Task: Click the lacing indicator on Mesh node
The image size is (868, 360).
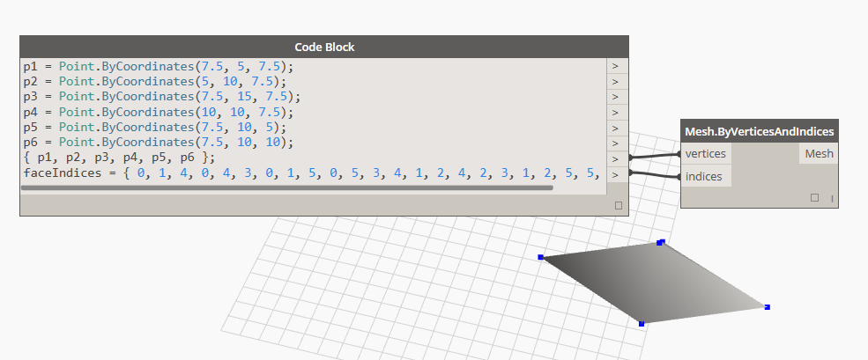Action: tap(832, 198)
